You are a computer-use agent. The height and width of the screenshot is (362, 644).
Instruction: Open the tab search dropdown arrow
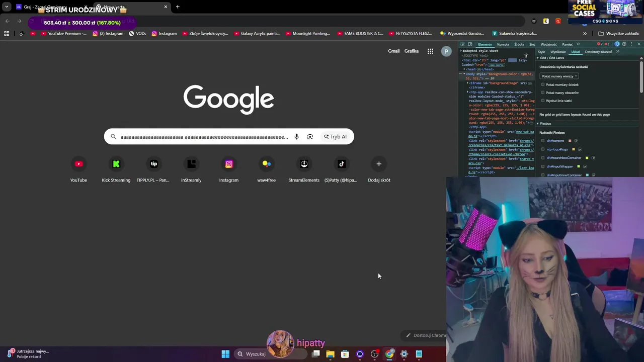coord(7,7)
